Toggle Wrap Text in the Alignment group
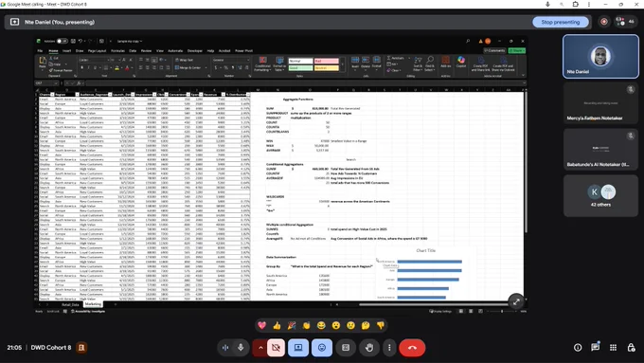Viewport: 644px width, 363px height. click(x=185, y=60)
